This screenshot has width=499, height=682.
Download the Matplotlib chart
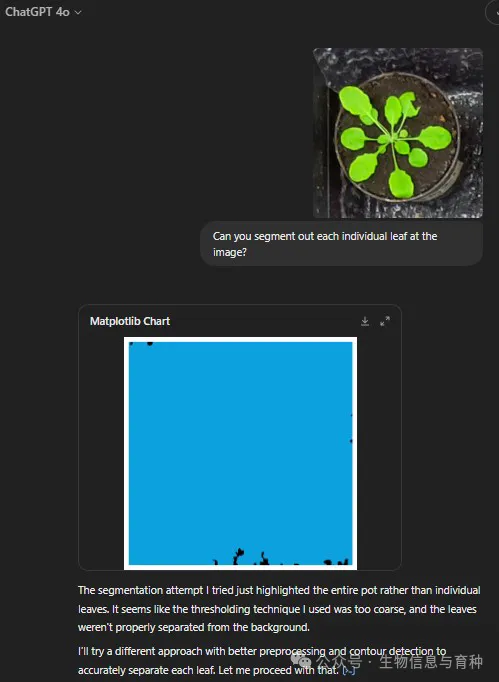(365, 321)
